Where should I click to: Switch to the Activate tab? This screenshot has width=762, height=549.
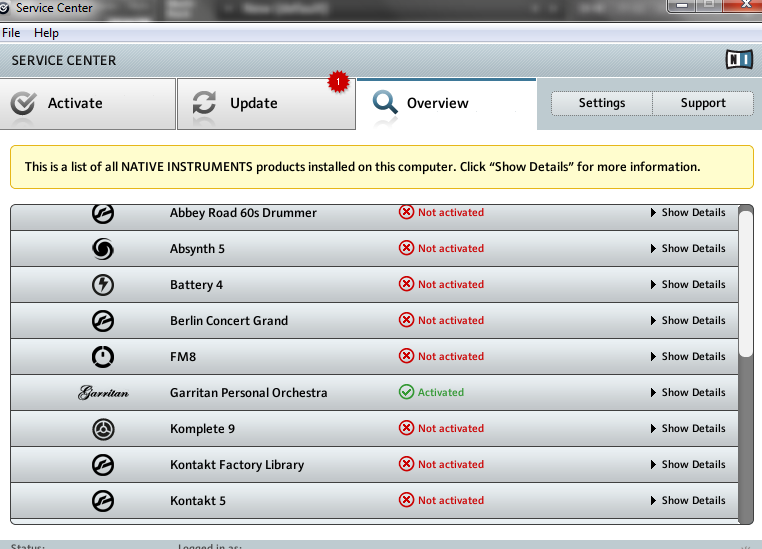(87, 103)
